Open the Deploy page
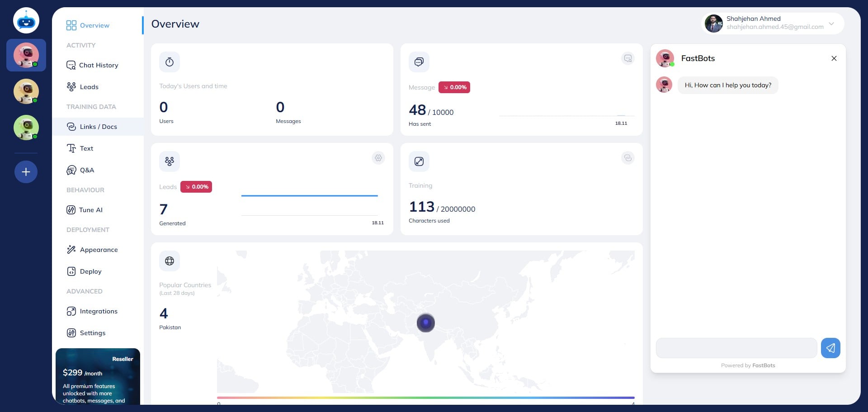The image size is (868, 412). pyautogui.click(x=90, y=271)
